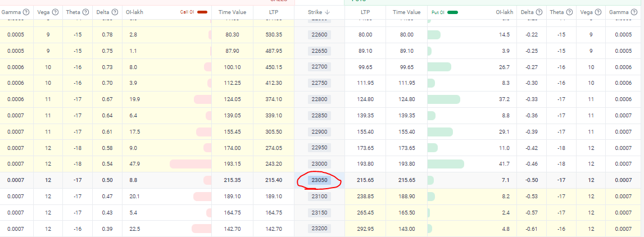
Task: Select strike 22750
Action: pos(320,83)
